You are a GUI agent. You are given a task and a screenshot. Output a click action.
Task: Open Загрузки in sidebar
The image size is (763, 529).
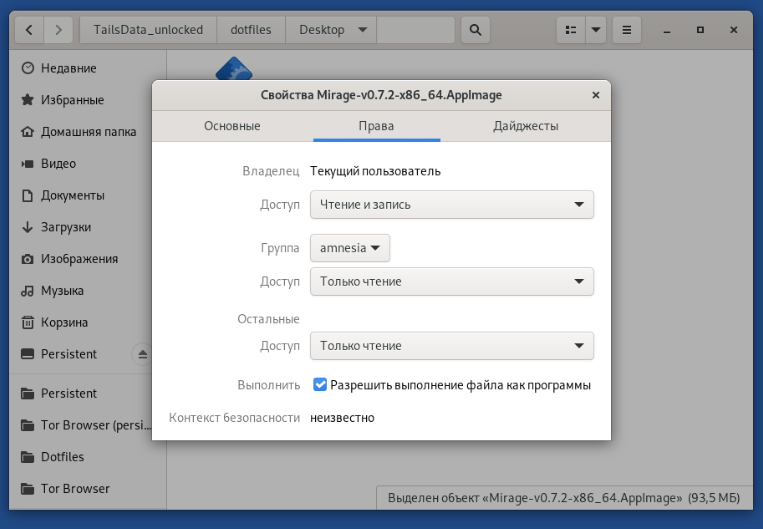65,227
